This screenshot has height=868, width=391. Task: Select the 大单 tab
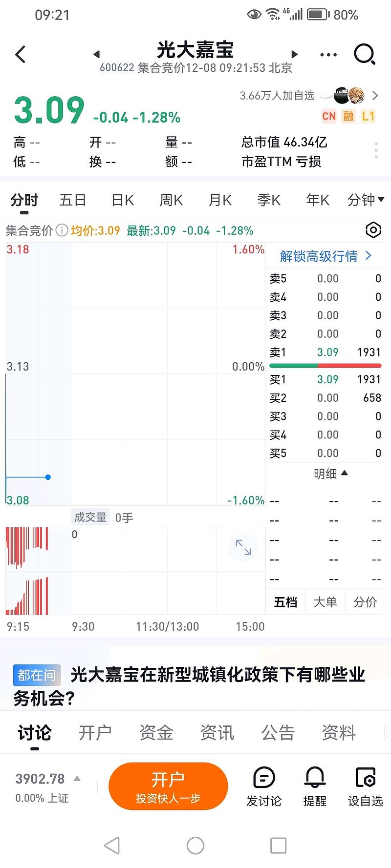(x=325, y=602)
